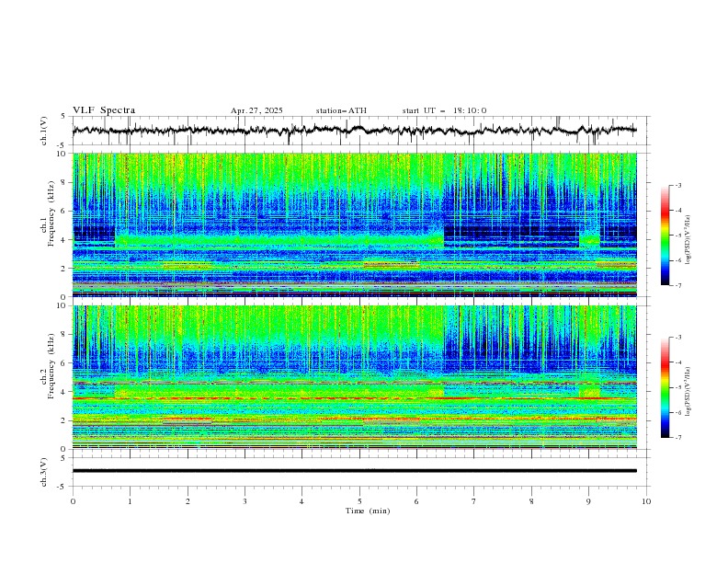Viewport: 728px width, 563px height.
Task: Click the "ch.1(V)" waveform axis label
Action: coord(44,131)
